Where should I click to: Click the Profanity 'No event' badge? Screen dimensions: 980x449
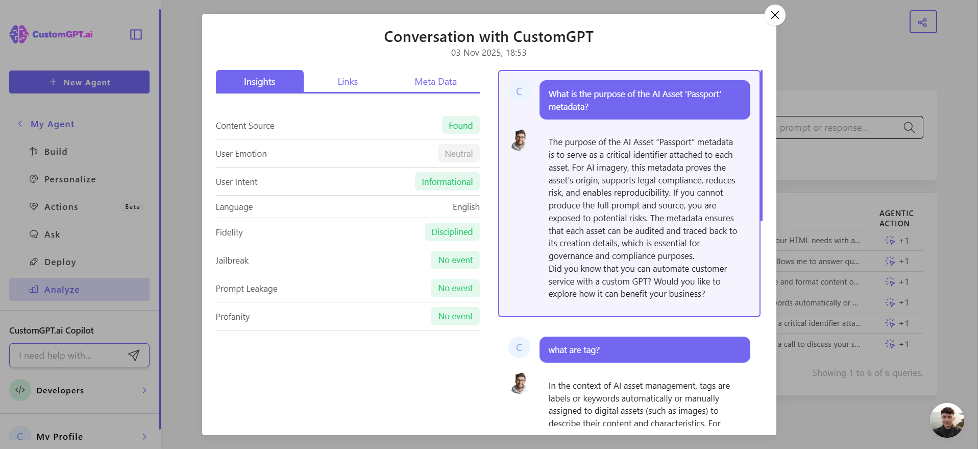[x=455, y=316]
